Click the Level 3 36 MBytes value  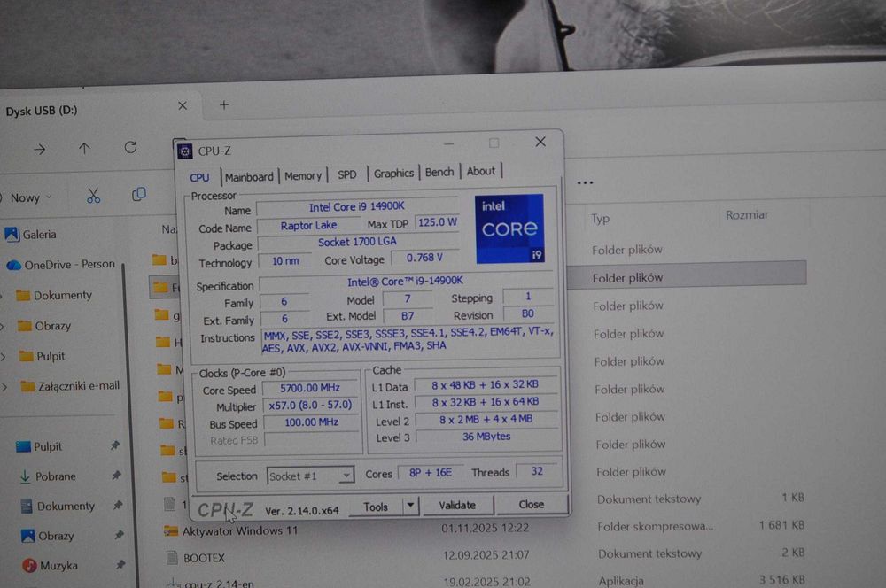[x=486, y=436]
